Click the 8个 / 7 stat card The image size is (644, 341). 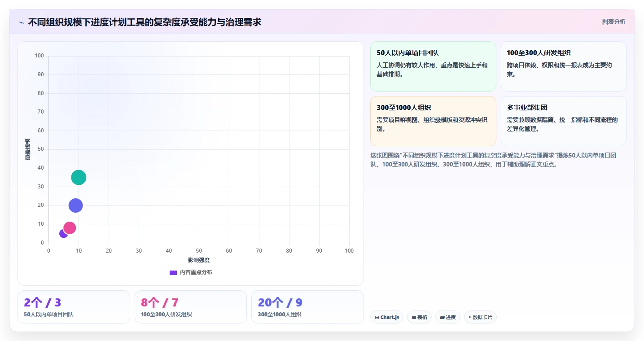tap(191, 307)
